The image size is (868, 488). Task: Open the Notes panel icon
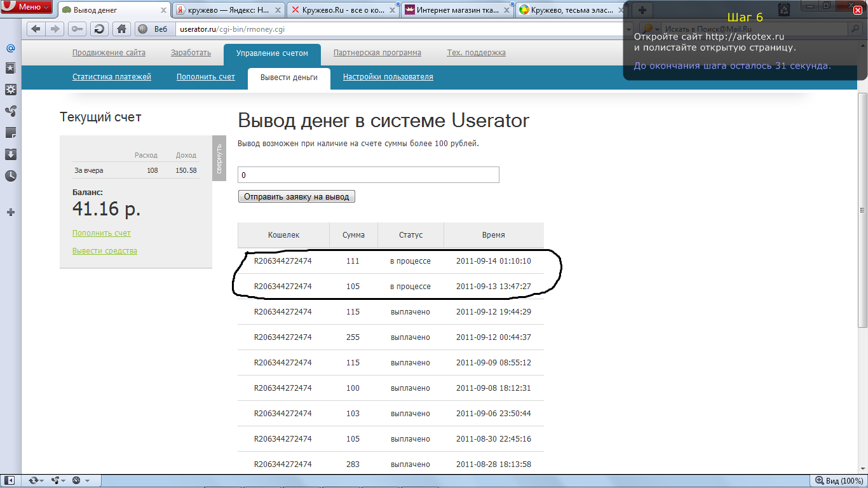point(11,133)
